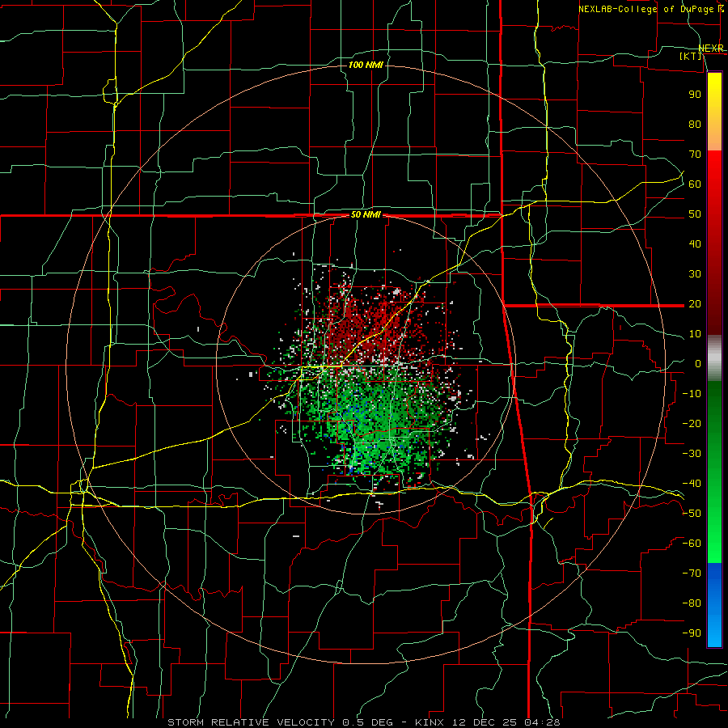Click the 90 value on velocity legend
This screenshot has width=728, height=728.
[x=695, y=95]
